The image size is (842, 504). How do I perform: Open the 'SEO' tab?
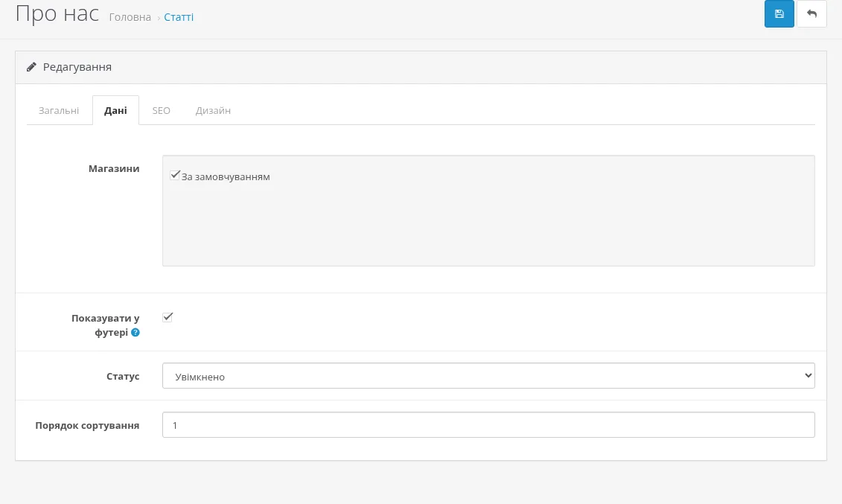(x=161, y=111)
